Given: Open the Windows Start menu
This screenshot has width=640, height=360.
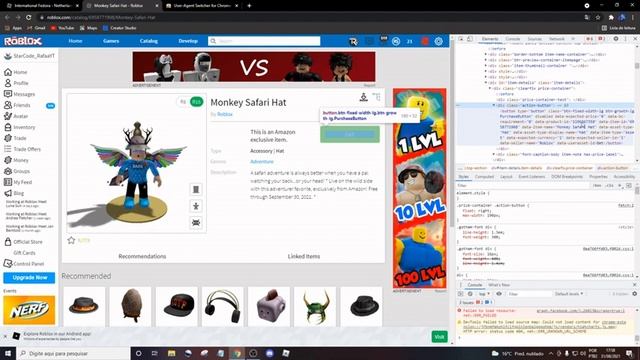Looking at the screenshot, I should click(x=8, y=353).
